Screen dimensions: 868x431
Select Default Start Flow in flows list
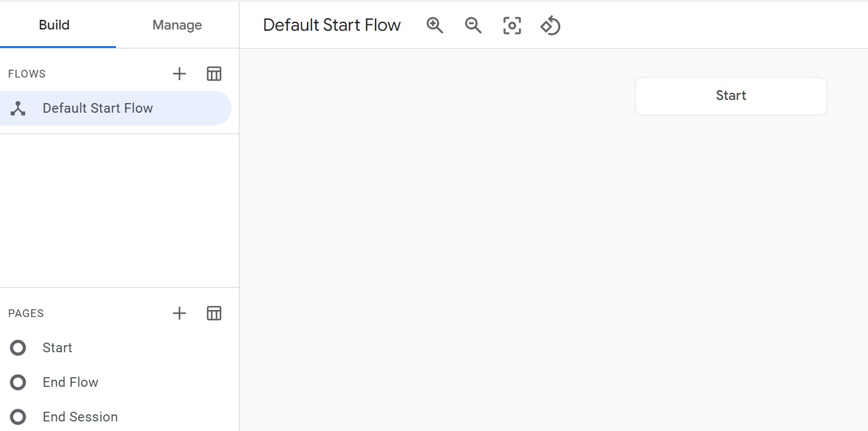click(115, 108)
